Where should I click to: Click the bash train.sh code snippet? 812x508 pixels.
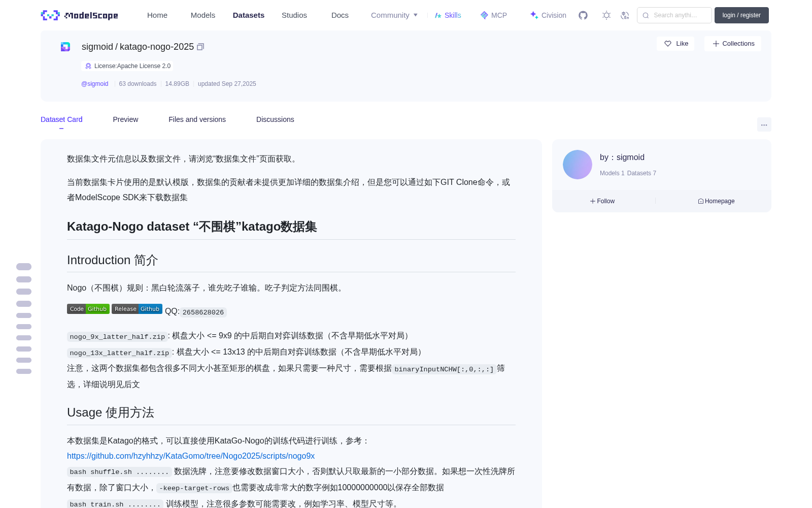[115, 504]
